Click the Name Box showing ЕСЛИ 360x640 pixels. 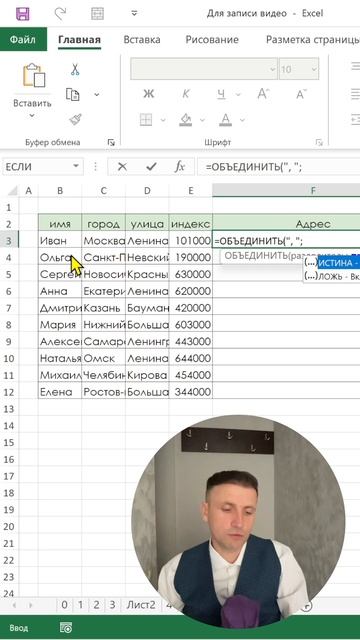(36, 167)
